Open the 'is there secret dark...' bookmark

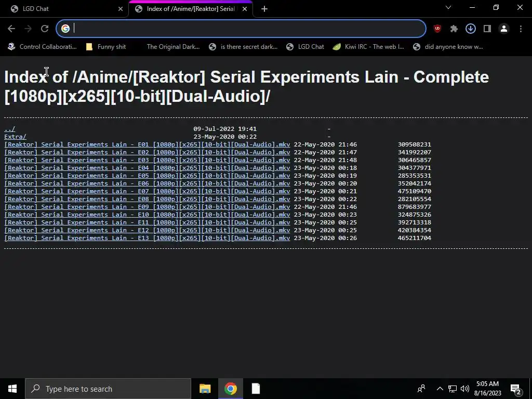243,47
